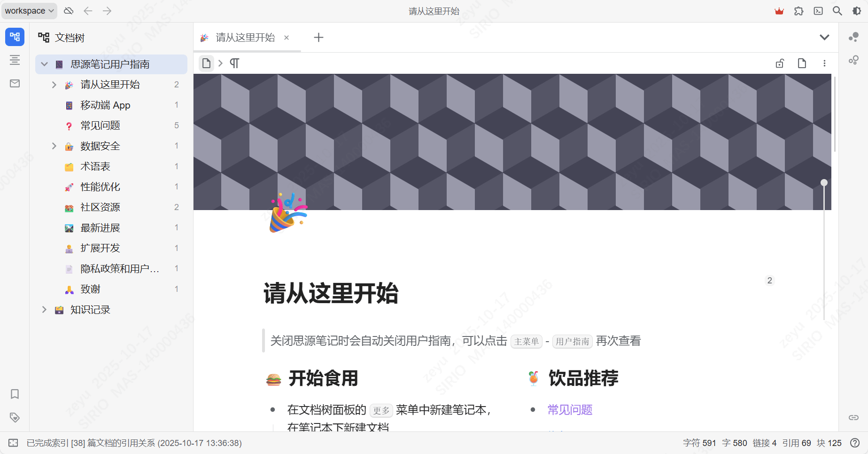
Task: Collapse the 思源笔记用户指南 notebook
Action: (44, 64)
